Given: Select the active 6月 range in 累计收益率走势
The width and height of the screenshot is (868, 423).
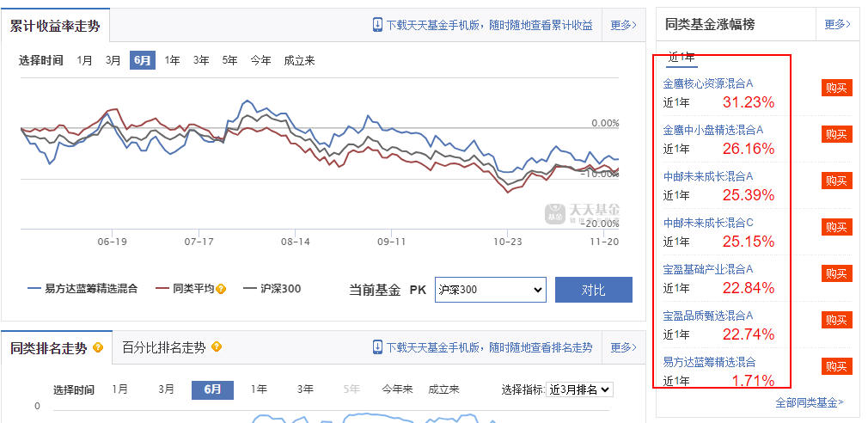Looking at the screenshot, I should tap(143, 60).
